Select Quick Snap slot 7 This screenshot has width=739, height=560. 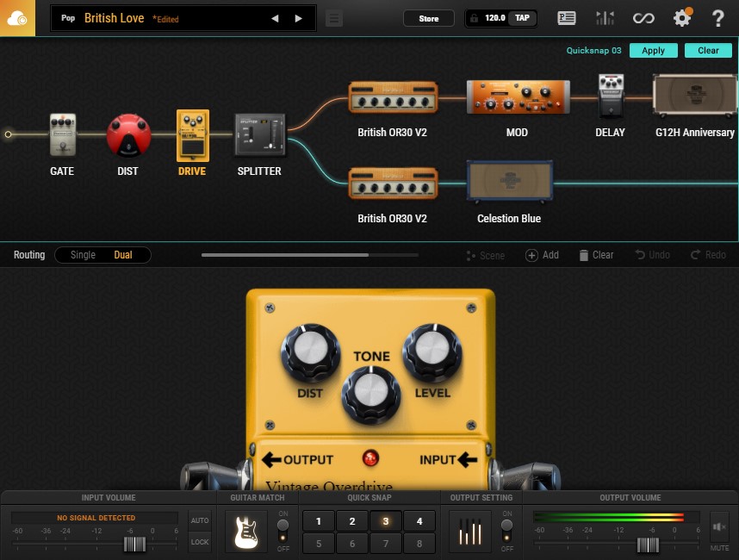(386, 544)
